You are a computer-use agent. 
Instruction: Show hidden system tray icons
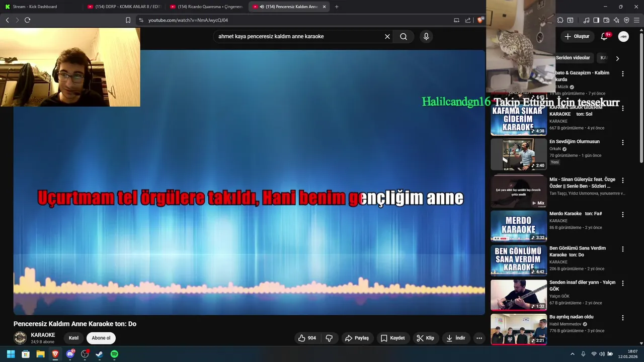point(572,354)
